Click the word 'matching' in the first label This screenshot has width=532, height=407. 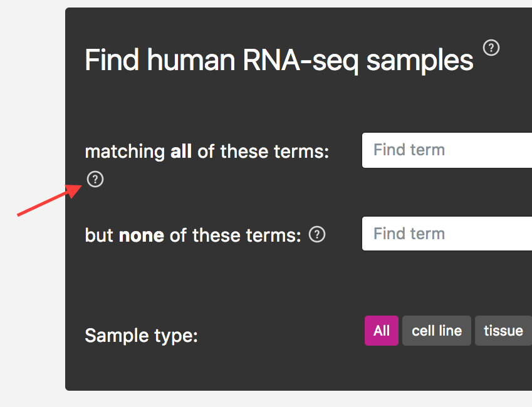(125, 152)
